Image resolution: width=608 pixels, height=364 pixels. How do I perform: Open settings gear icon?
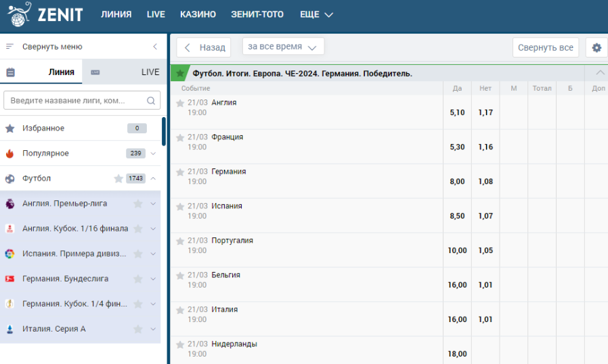coord(596,47)
